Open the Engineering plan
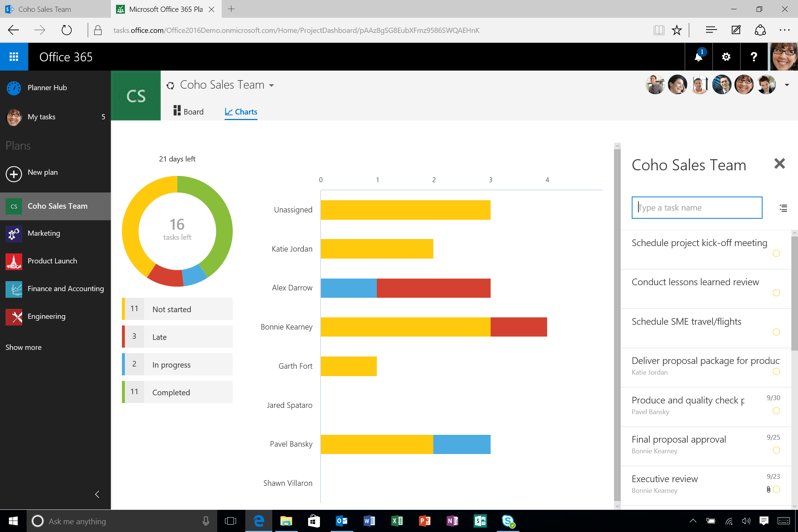The width and height of the screenshot is (798, 532). (47, 315)
